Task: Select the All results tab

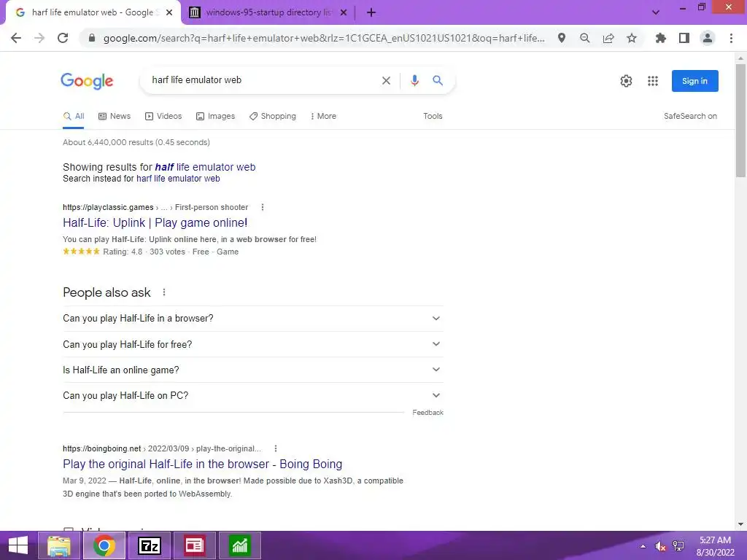Action: 74,116
